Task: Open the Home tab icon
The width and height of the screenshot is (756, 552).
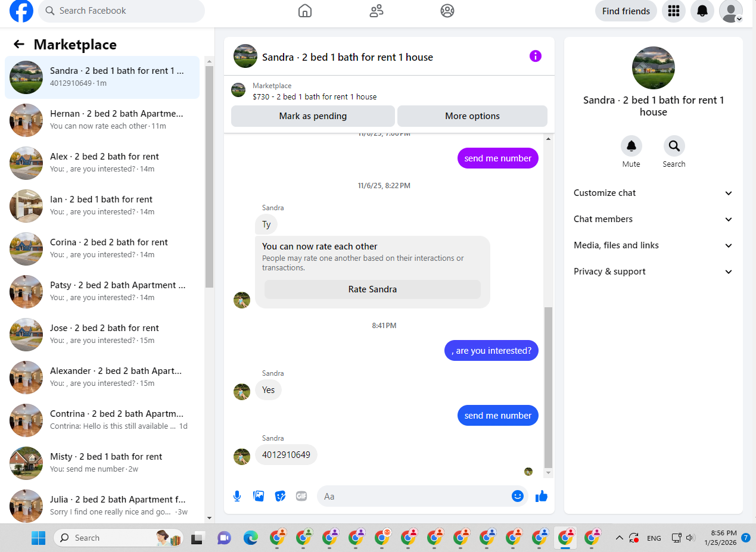Action: [305, 11]
